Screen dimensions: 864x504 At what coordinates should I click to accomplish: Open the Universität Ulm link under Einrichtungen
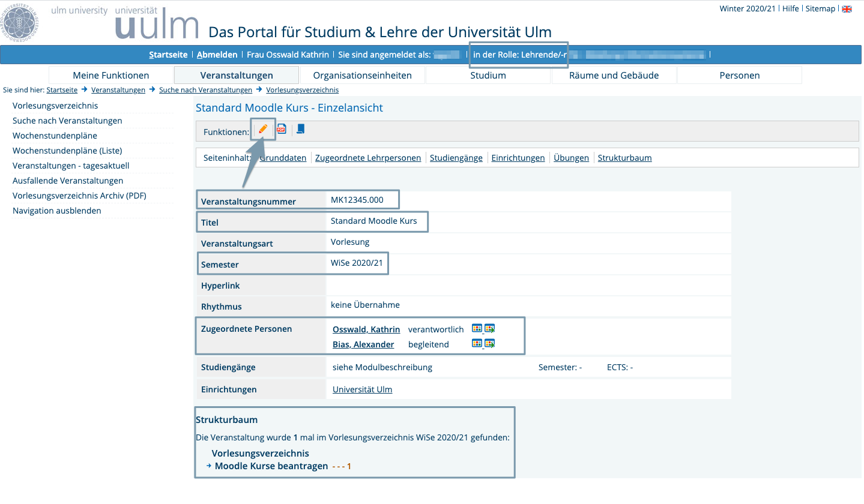[362, 389]
